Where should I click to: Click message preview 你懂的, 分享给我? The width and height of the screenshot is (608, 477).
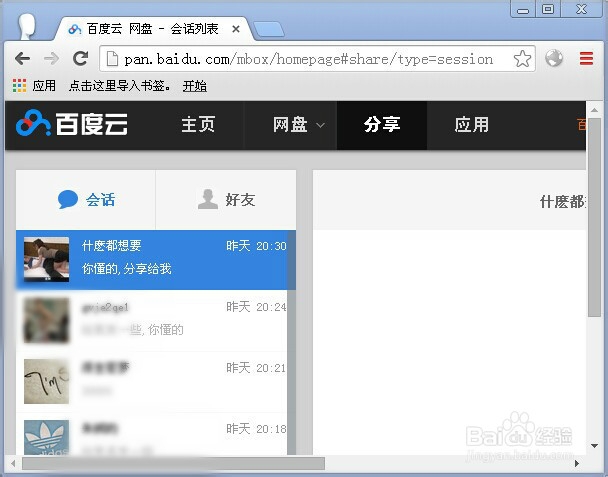tap(127, 269)
